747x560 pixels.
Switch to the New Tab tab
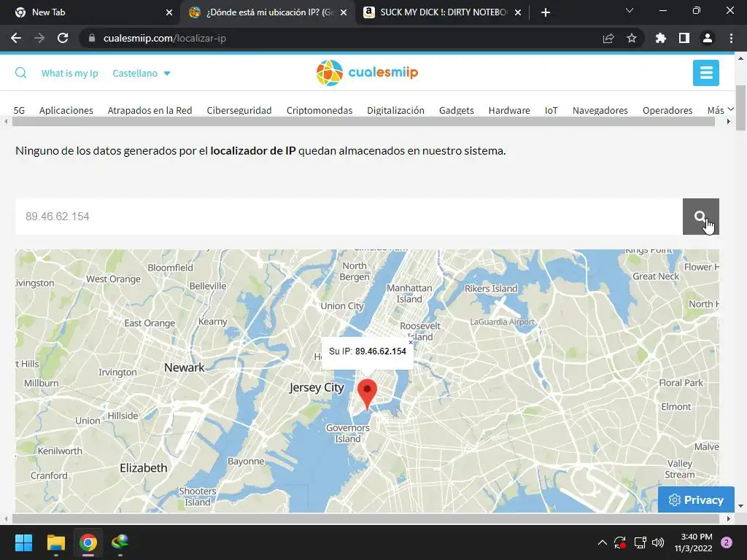(x=90, y=12)
